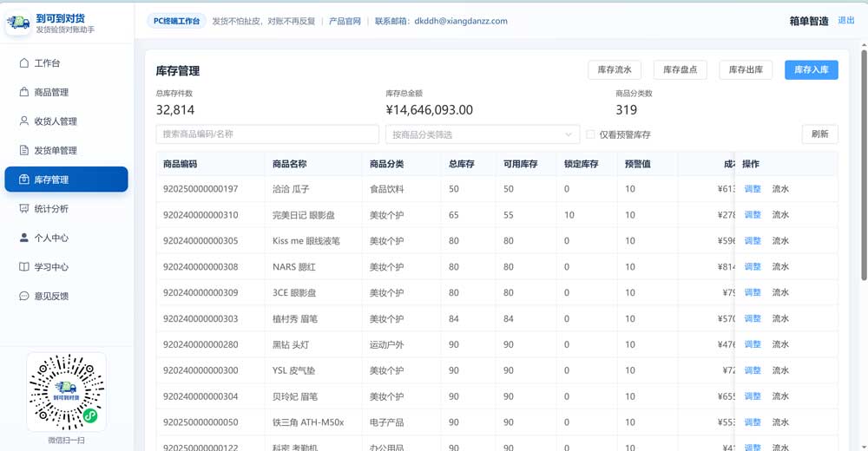The height and width of the screenshot is (451, 868).
Task: Open 工作台 in sidebar
Action: tap(67, 63)
